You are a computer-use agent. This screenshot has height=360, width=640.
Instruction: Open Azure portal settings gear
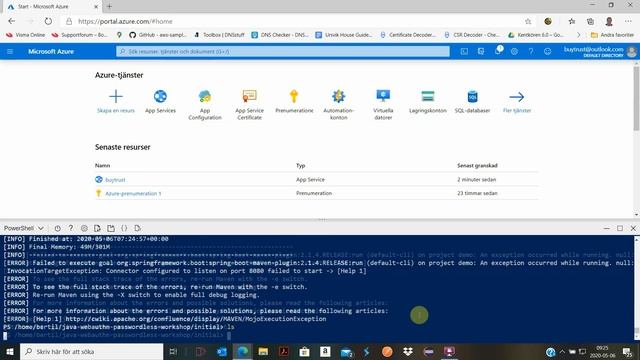[514, 51]
